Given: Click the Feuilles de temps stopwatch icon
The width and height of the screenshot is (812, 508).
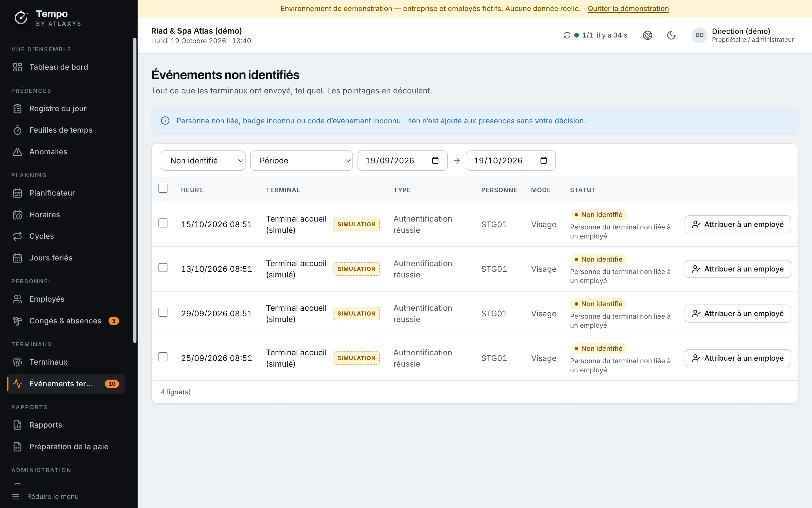Looking at the screenshot, I should click(17, 130).
